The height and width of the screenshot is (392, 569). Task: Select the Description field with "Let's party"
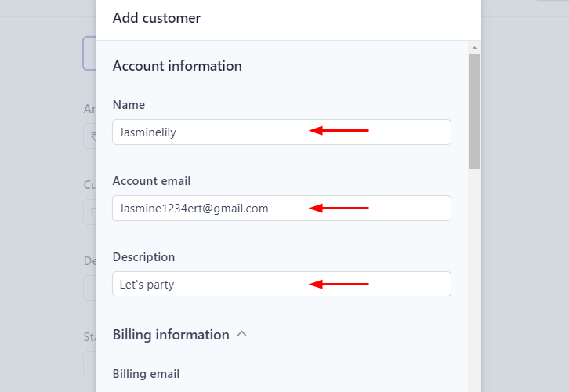pyautogui.click(x=212, y=285)
